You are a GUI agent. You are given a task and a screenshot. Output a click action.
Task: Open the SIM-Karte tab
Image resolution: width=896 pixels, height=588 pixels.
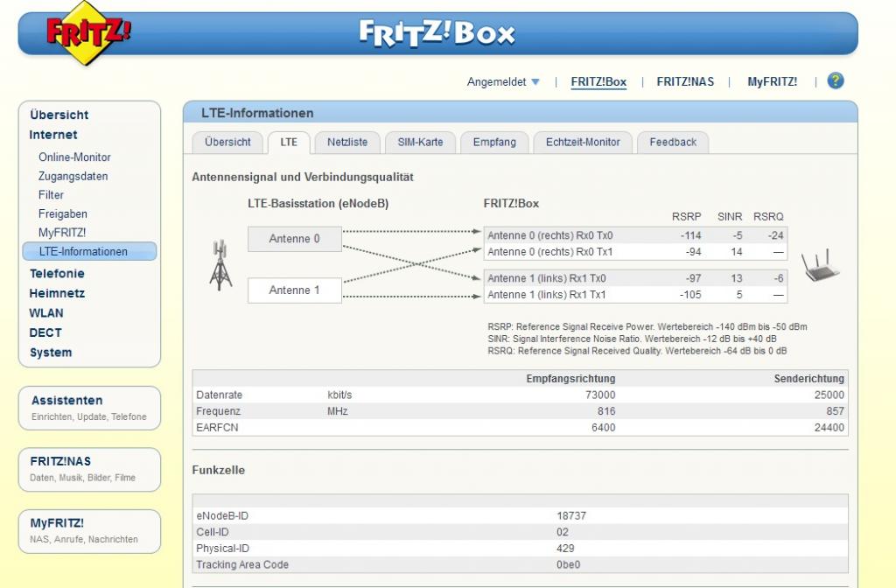(420, 143)
